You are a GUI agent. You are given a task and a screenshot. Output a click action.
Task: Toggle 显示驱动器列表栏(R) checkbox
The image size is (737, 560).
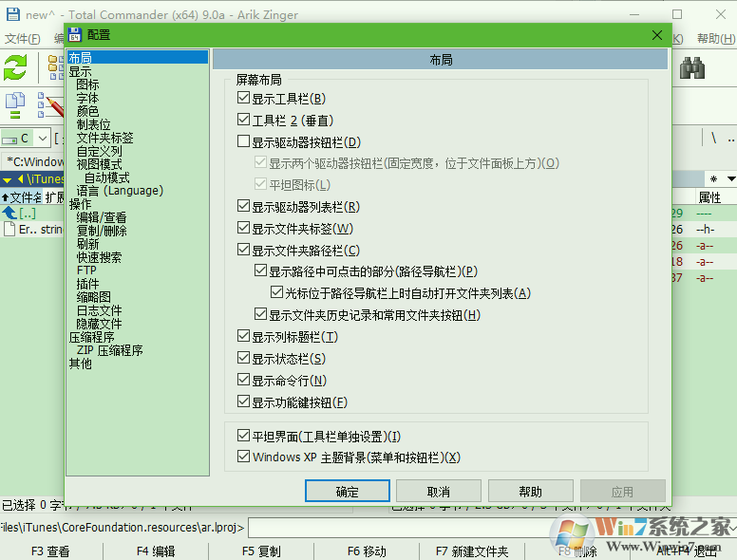243,206
